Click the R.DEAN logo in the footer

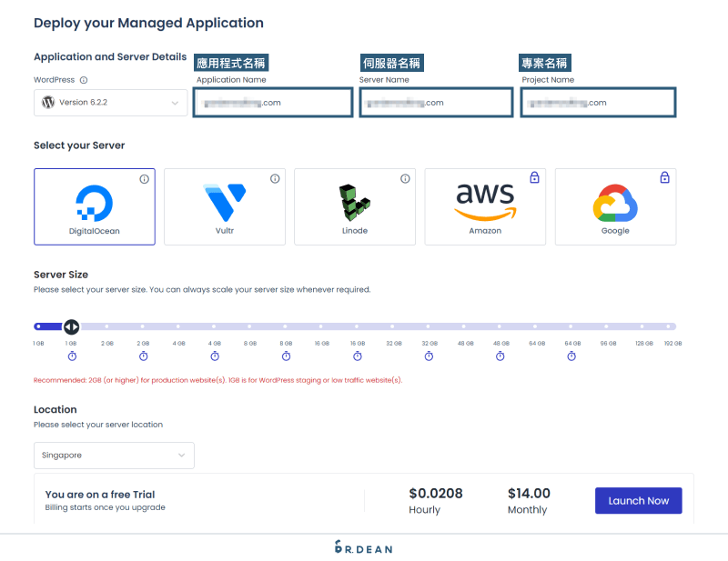pyautogui.click(x=363, y=548)
